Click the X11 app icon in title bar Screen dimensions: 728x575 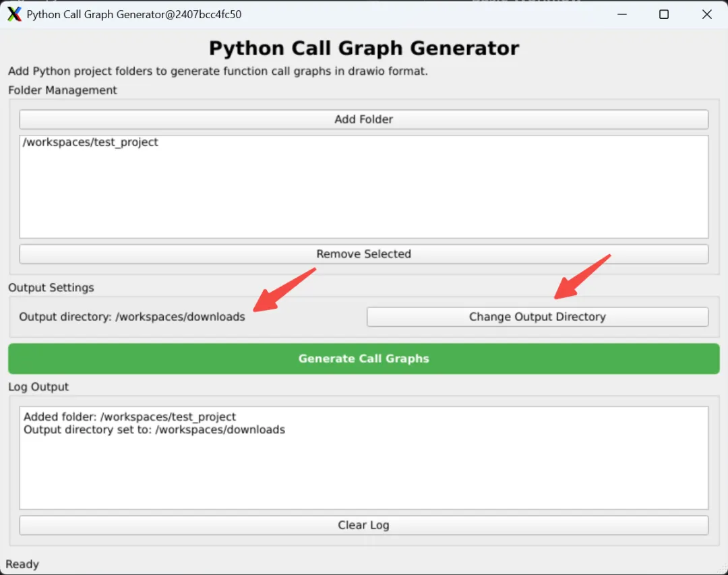pyautogui.click(x=14, y=14)
